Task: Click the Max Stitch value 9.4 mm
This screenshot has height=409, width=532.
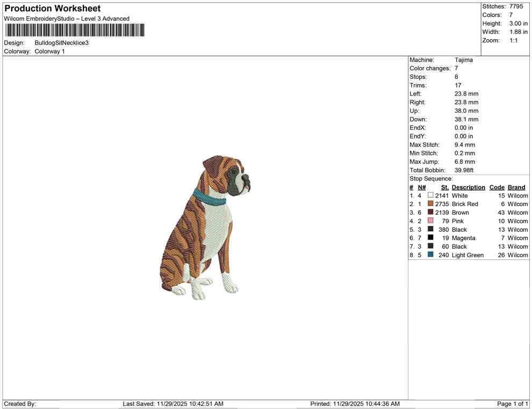Action: (465, 145)
